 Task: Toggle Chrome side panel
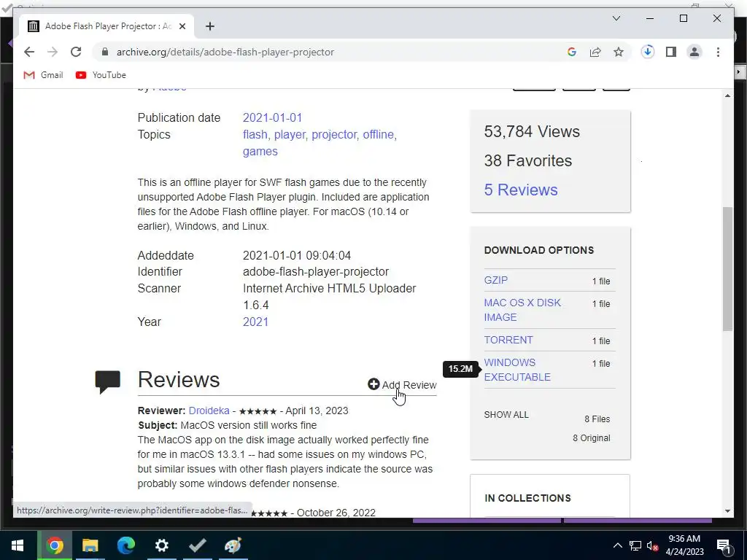671,52
